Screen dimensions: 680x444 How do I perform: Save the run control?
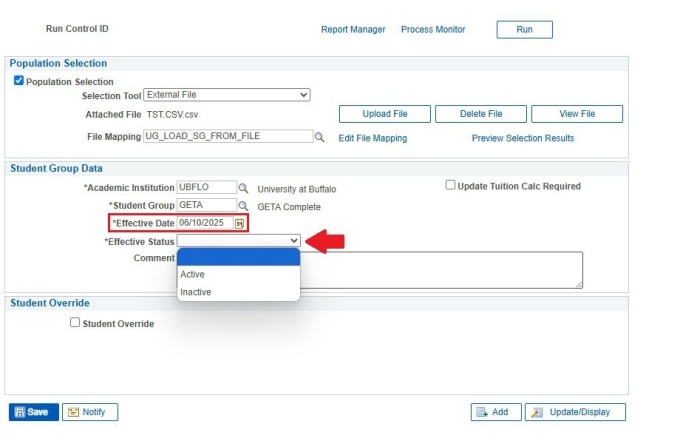click(34, 412)
